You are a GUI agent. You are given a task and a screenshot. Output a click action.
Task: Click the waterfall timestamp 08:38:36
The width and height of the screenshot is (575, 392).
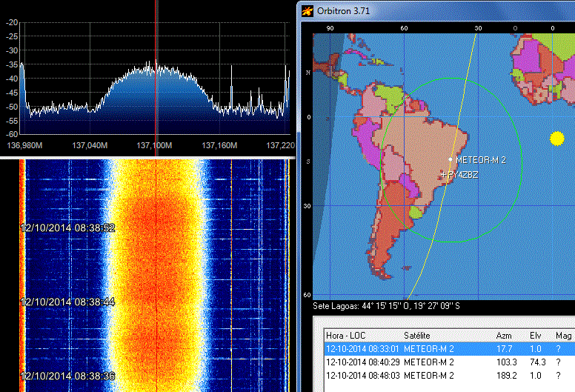[67, 376]
